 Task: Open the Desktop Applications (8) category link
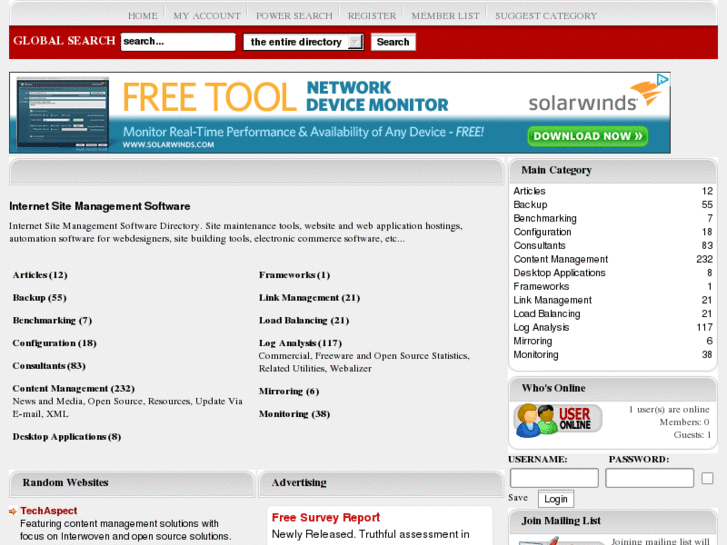[67, 437]
